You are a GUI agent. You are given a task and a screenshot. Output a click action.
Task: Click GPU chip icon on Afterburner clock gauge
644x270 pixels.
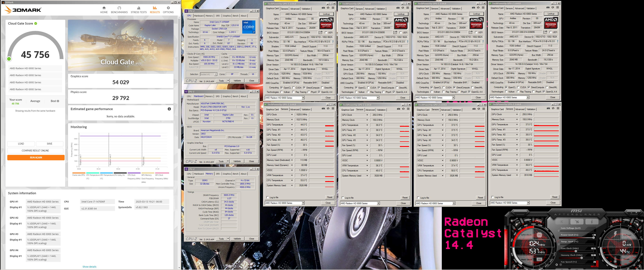pos(540,235)
